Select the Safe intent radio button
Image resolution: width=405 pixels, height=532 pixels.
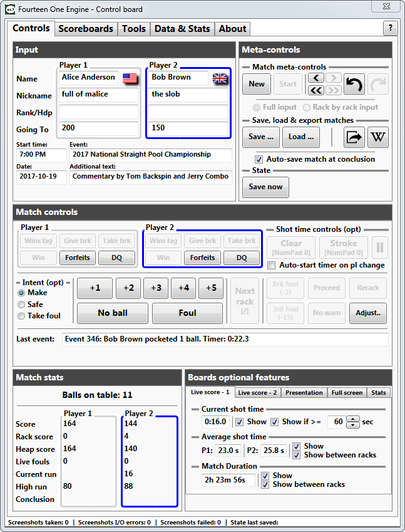(22, 304)
